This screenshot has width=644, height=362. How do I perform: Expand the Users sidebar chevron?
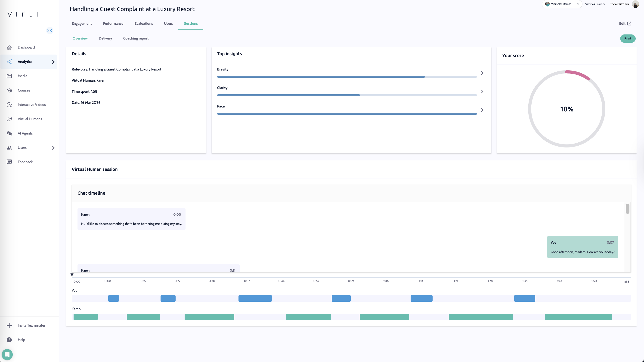coord(53,148)
